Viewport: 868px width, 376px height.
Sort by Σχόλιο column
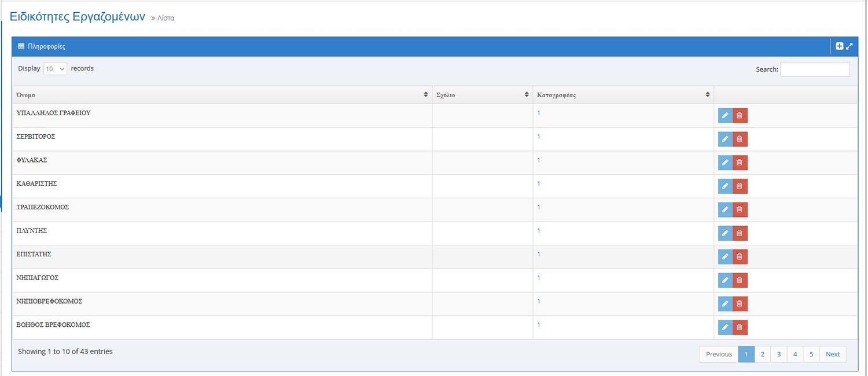[x=483, y=95]
